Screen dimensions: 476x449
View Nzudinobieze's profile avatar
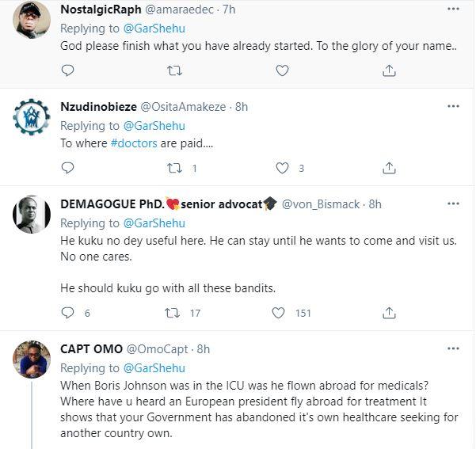click(x=32, y=118)
